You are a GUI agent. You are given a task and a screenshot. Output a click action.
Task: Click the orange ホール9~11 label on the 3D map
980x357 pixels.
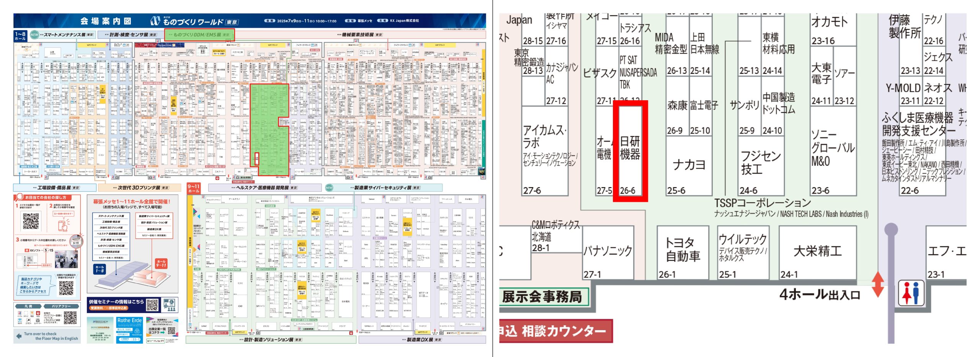tap(161, 264)
